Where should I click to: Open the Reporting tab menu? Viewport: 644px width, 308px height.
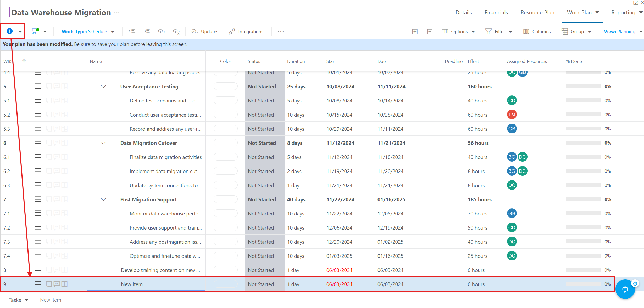tap(627, 13)
